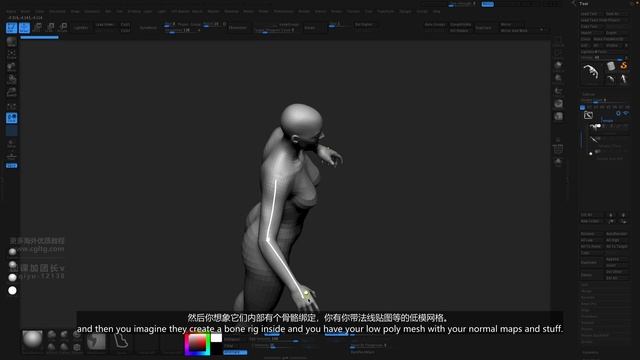
Task: Expand the Geometry section below Subtool
Action: (590, 352)
